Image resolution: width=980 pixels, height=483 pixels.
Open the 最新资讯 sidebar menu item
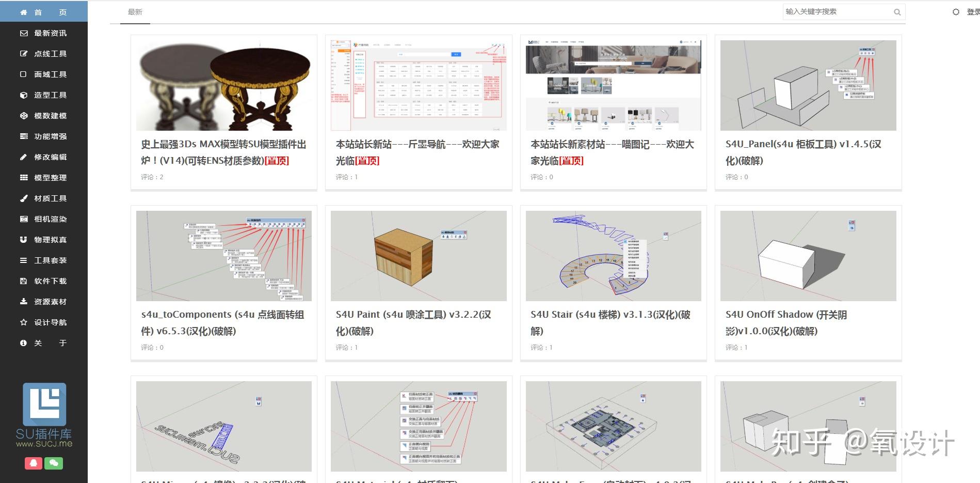coord(44,33)
